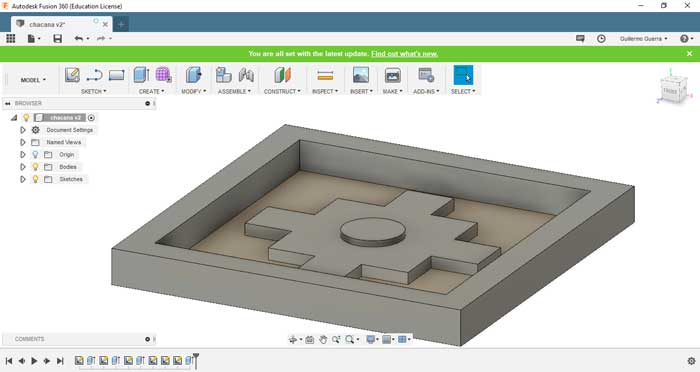700x372 pixels.
Task: Open the Make 3D print tool
Action: point(392,75)
